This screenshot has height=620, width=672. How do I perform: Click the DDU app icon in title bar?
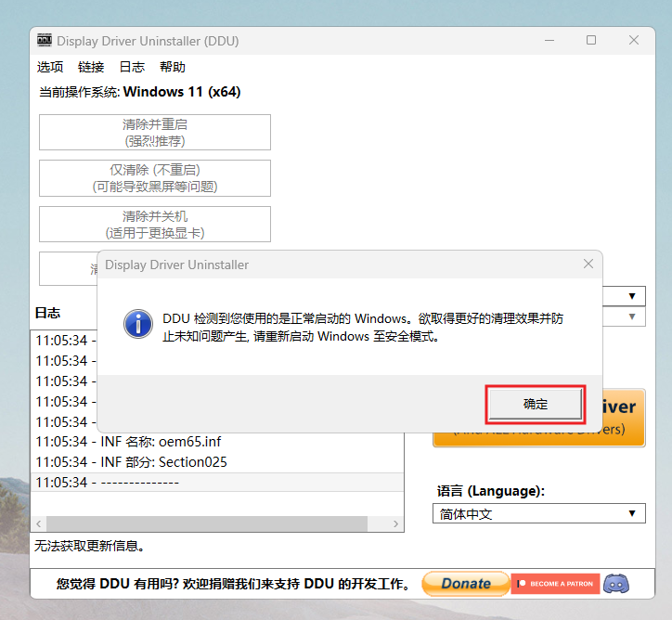(45, 40)
